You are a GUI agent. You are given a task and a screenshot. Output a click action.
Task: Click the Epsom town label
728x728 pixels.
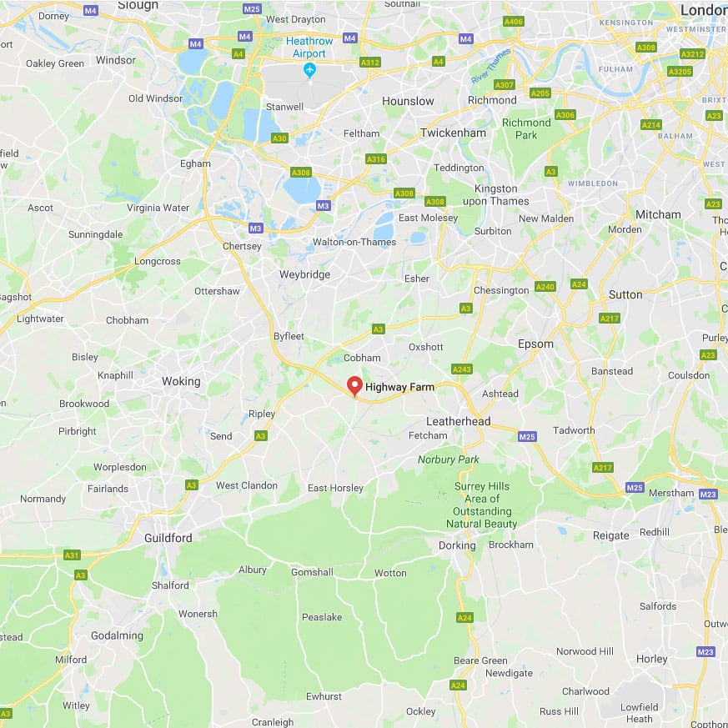pyautogui.click(x=536, y=344)
